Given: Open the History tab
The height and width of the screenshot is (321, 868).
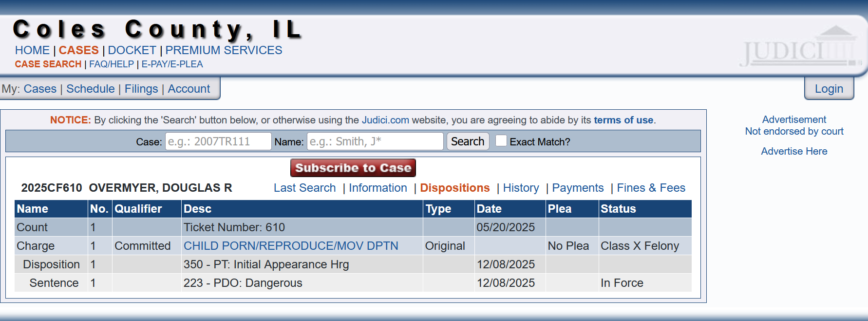Looking at the screenshot, I should [521, 188].
